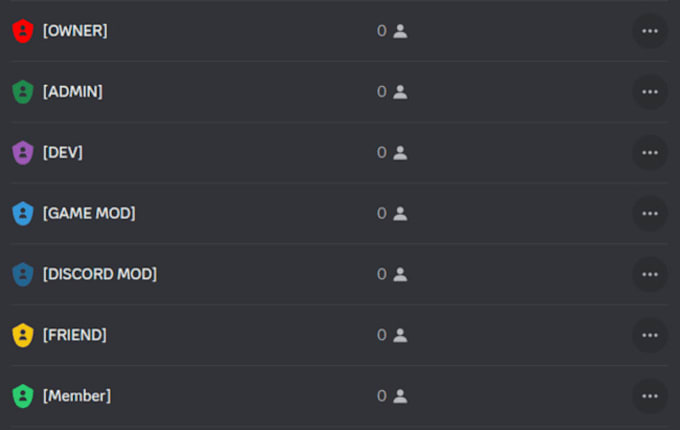680x430 pixels.
Task: Click the dark blue DISCORD MOD shield icon
Action: [22, 274]
